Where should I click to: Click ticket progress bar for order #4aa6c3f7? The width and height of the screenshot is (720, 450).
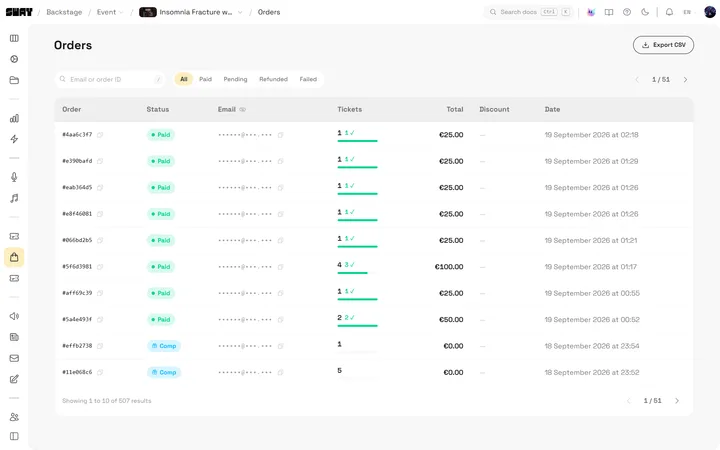(357, 141)
